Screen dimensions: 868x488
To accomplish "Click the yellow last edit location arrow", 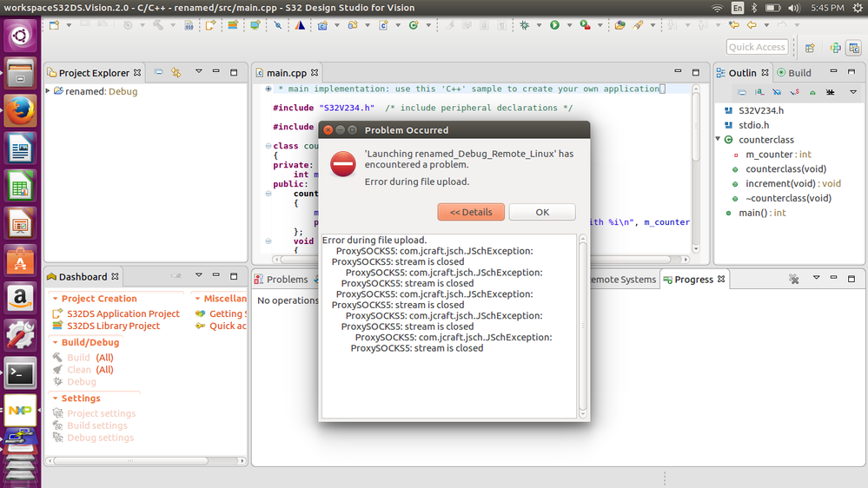I will (734, 25).
